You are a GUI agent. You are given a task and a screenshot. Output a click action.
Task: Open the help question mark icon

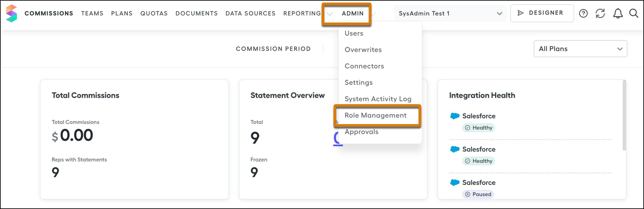point(583,13)
